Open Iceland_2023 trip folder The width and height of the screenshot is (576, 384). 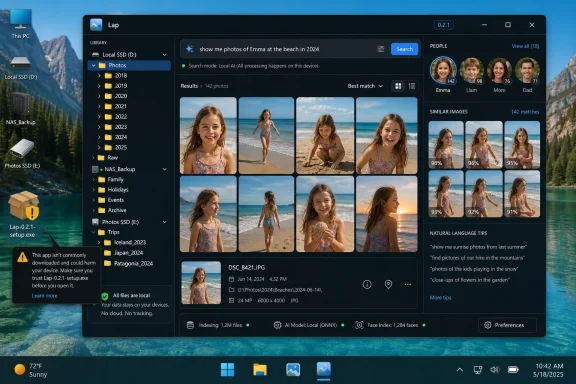(125, 243)
